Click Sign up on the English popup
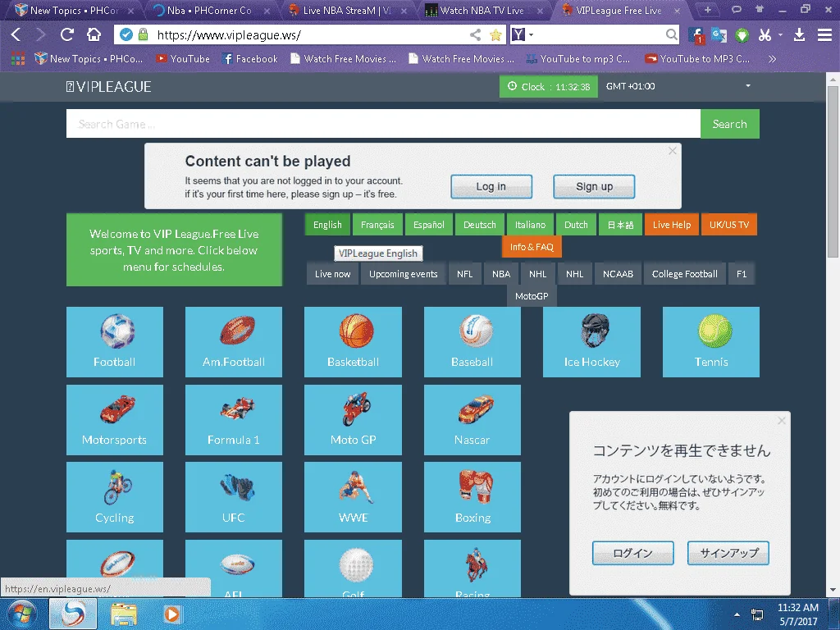The width and height of the screenshot is (840, 630). [594, 186]
